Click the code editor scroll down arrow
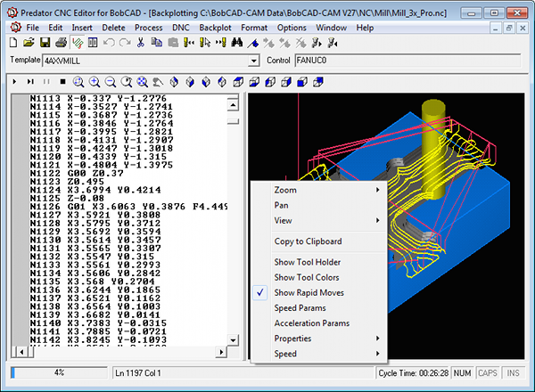 pyautogui.click(x=233, y=339)
